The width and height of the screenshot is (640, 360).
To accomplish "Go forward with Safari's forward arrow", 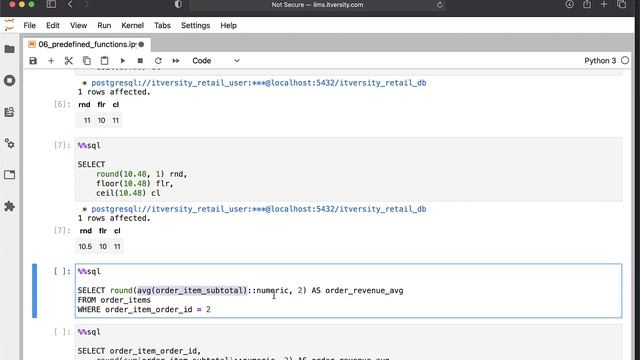I will [x=86, y=4].
